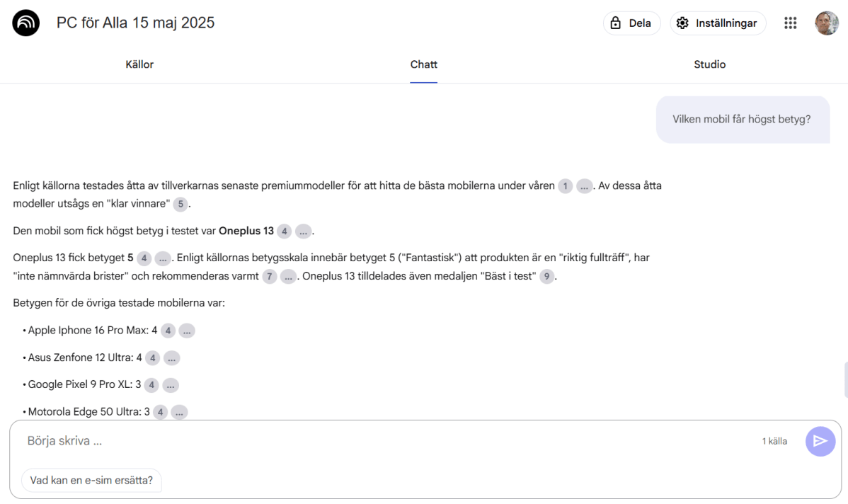848x504 pixels.
Task: Expand extra citations for Apple Iphone 16 Pro Max
Action: (x=187, y=331)
